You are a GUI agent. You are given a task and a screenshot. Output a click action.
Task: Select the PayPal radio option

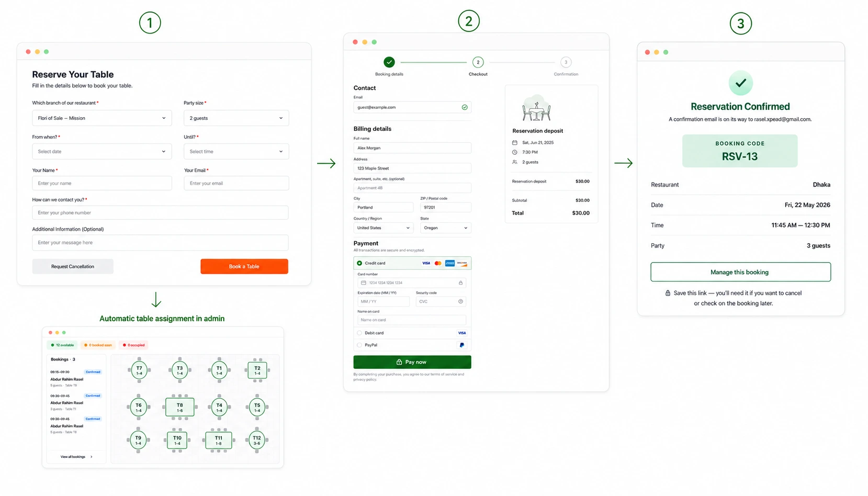(359, 345)
